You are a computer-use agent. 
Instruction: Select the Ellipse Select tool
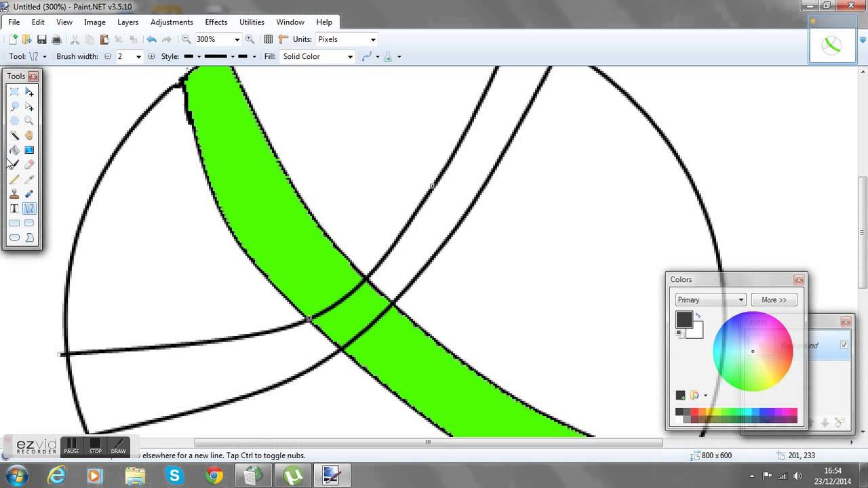(x=14, y=121)
